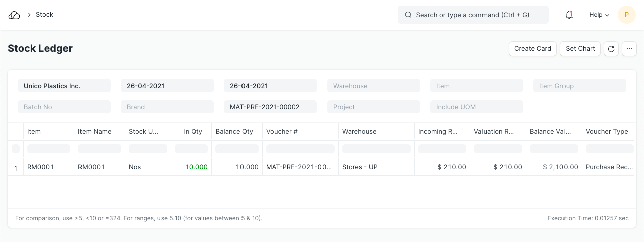Click the ERPNext cloud home logo
644x242 pixels.
pos(14,15)
